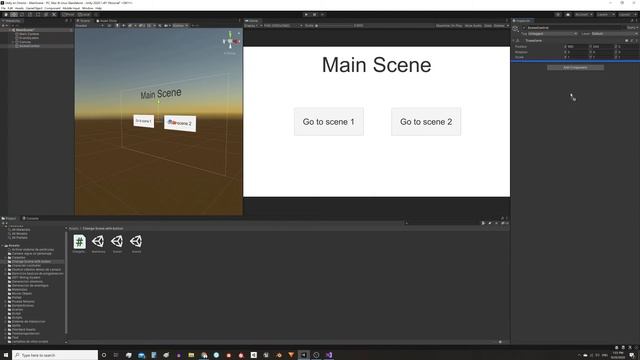Open the File menu
Image resolution: width=640 pixels, height=360 pixels.
pos(3,8)
